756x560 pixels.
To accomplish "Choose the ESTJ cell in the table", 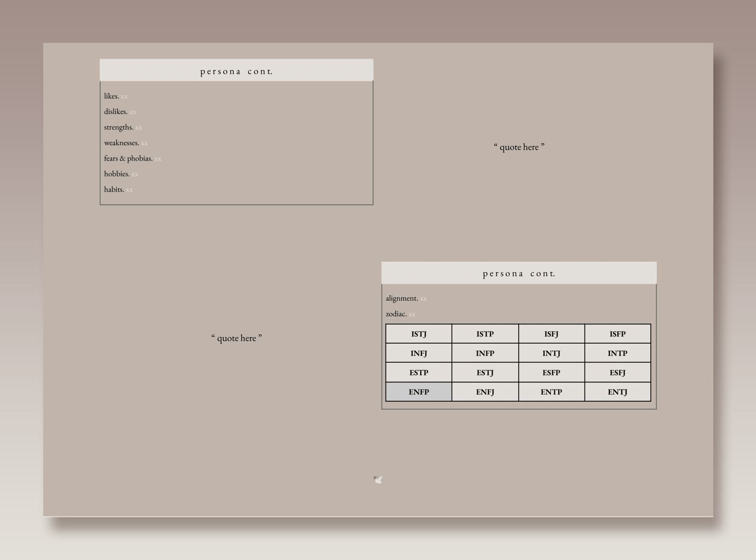I will click(485, 372).
